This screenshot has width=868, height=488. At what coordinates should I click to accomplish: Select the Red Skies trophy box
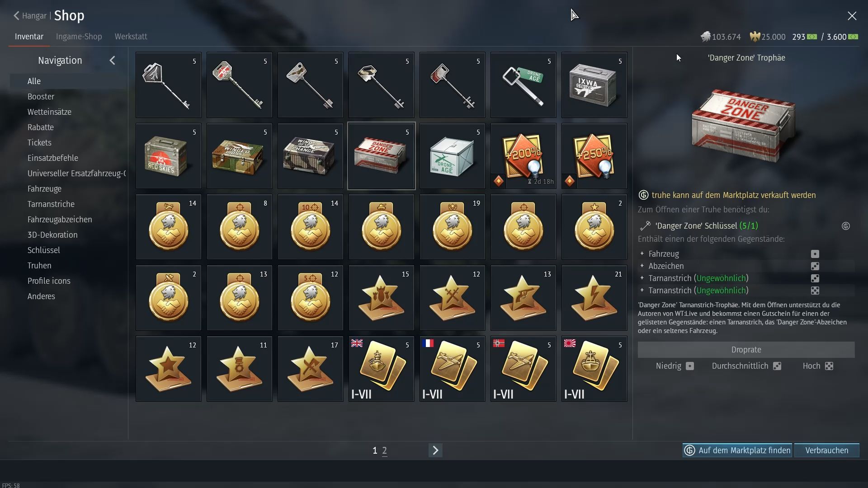point(168,156)
